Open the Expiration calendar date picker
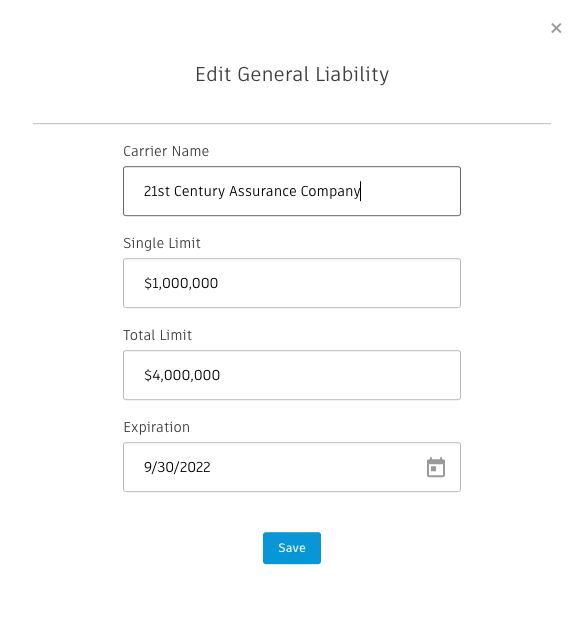 [x=436, y=467]
